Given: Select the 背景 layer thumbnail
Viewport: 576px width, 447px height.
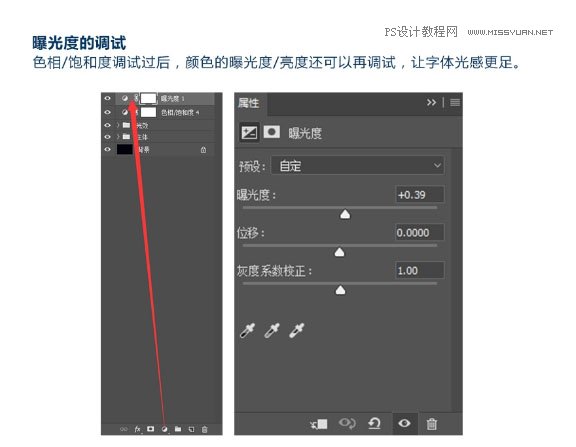Looking at the screenshot, I should 125,149.
